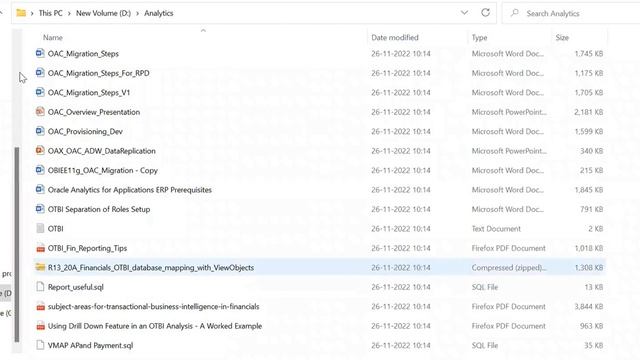Select Oracle Analytics for Applications ERP Prerequisites name

point(129,190)
